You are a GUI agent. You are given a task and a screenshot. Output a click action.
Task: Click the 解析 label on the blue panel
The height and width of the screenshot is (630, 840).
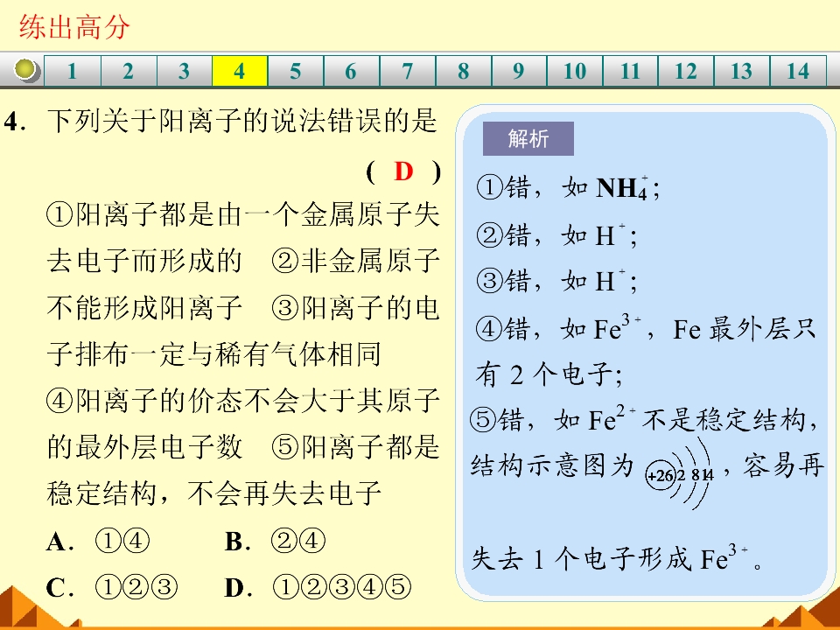tap(528, 139)
